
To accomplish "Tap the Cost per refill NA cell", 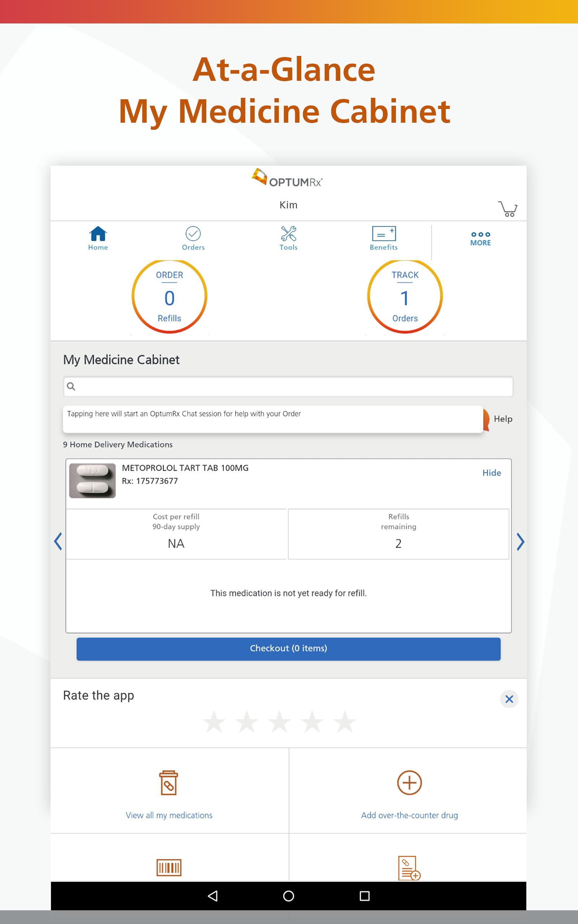I will (176, 534).
